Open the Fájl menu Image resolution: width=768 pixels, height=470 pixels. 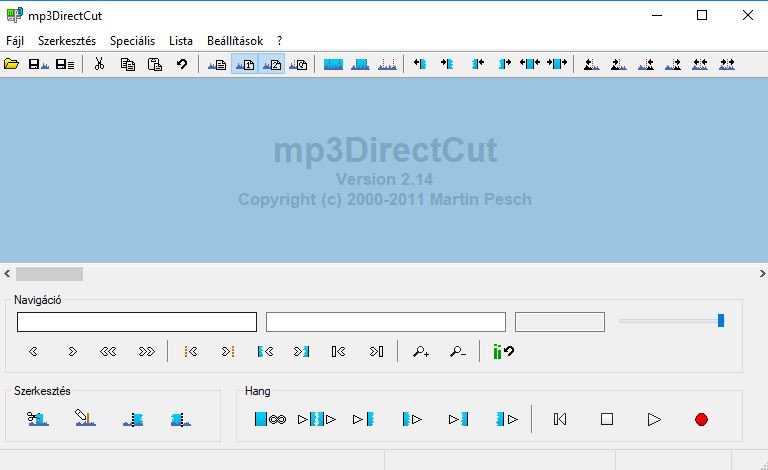tap(15, 41)
